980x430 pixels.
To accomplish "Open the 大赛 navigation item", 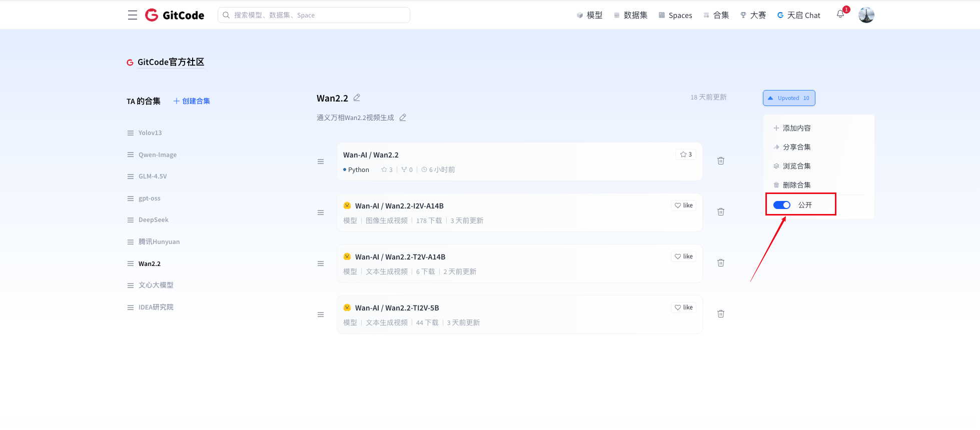I will click(x=753, y=15).
